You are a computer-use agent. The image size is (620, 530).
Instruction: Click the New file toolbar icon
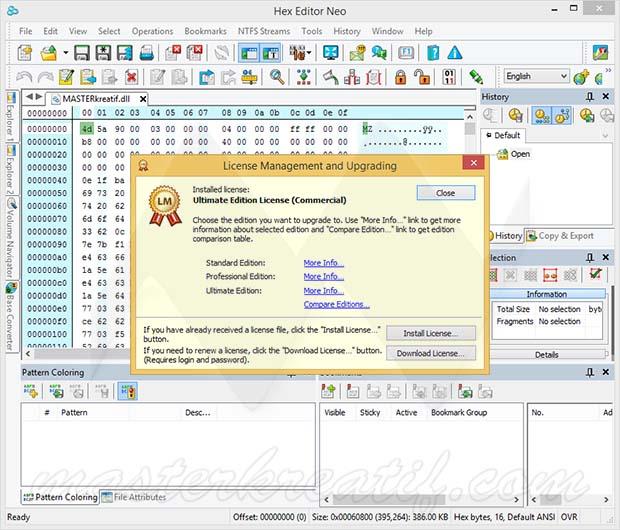click(x=25, y=53)
